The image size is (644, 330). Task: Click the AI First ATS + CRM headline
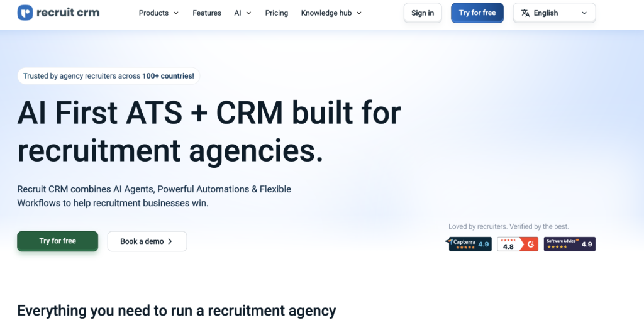point(209,131)
